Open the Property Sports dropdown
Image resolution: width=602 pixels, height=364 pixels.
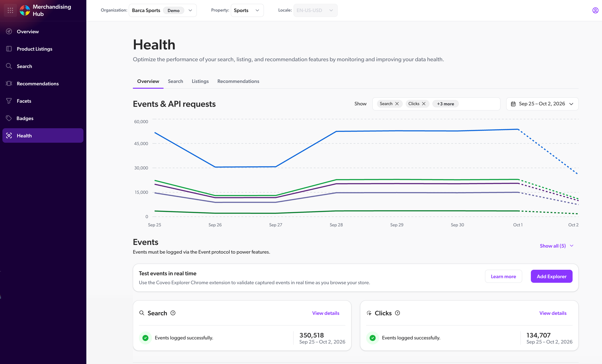tap(247, 10)
